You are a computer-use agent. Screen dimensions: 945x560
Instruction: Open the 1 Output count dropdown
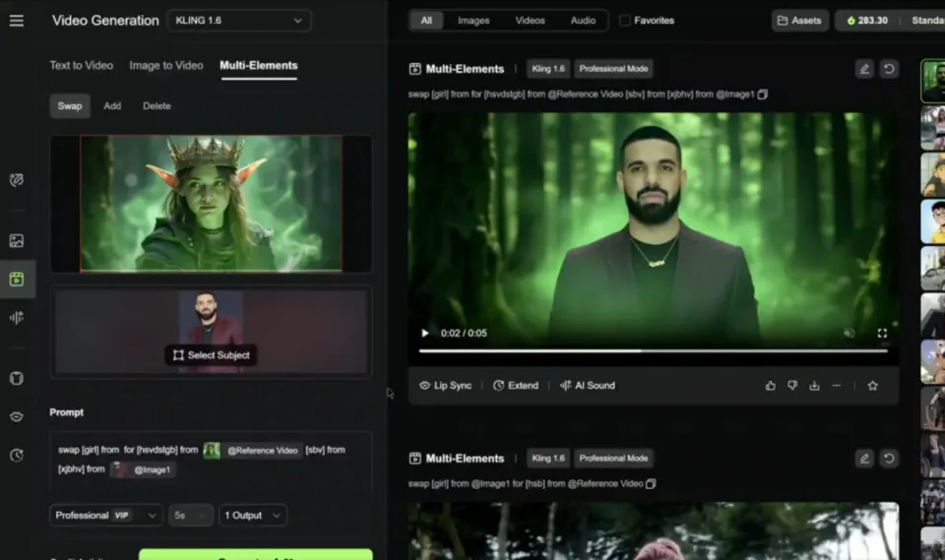[x=252, y=516]
